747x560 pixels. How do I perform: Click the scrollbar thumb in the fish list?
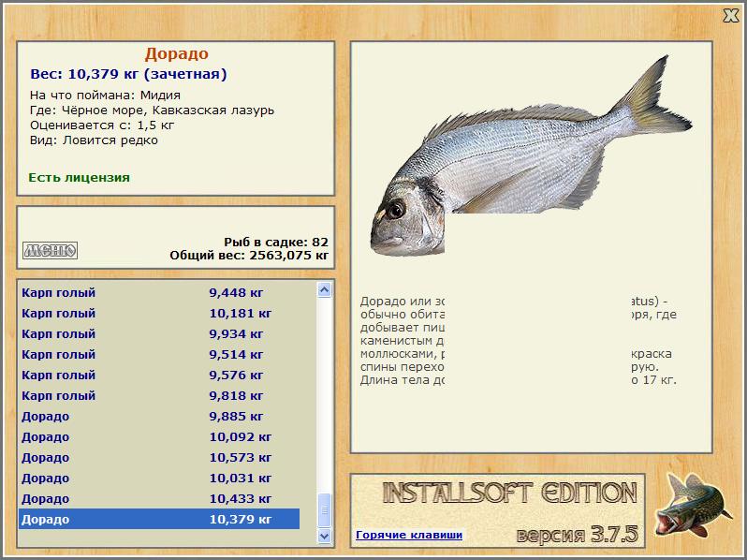point(325,510)
